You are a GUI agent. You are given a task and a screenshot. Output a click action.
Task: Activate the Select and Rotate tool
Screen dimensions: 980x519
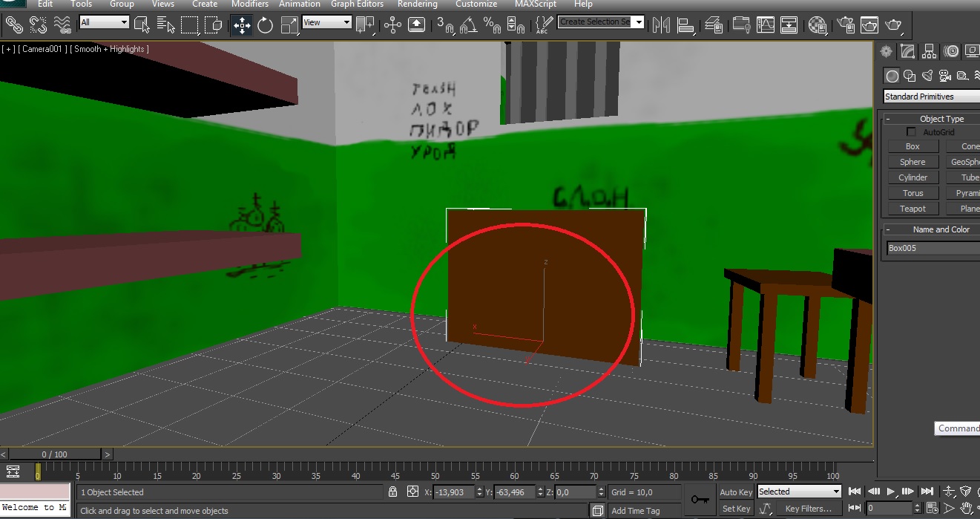pos(266,25)
